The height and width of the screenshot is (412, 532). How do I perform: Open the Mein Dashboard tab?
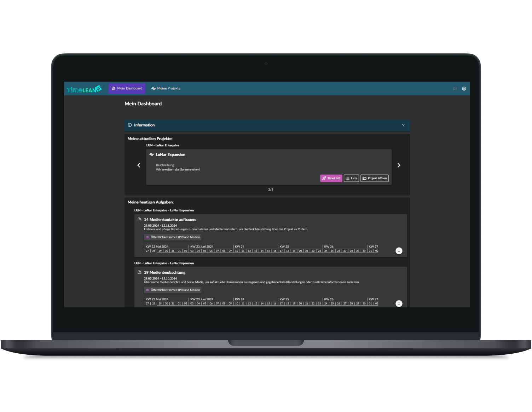coord(127,88)
